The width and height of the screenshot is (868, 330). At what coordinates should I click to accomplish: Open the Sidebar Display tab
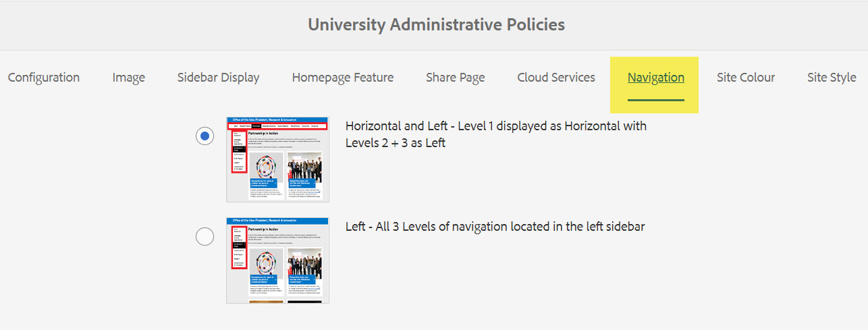pos(218,78)
